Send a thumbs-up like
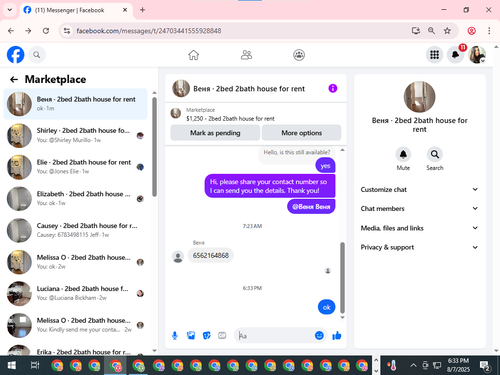Image resolution: width=500 pixels, height=375 pixels. [337, 335]
